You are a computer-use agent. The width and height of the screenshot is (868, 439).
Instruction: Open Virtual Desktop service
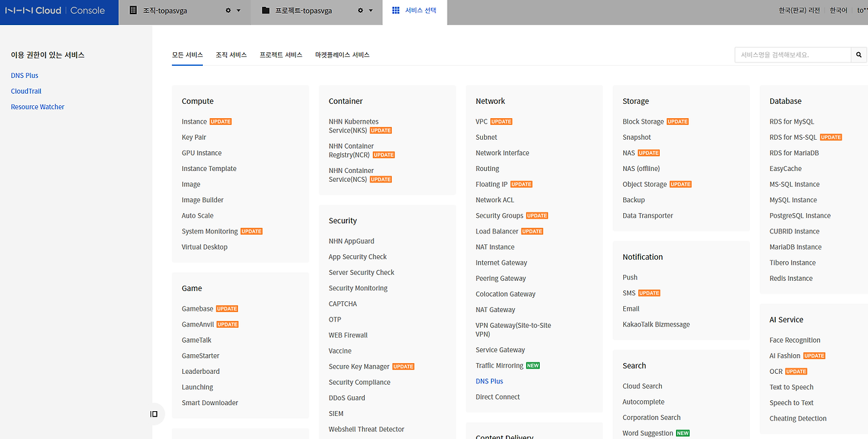(205, 247)
